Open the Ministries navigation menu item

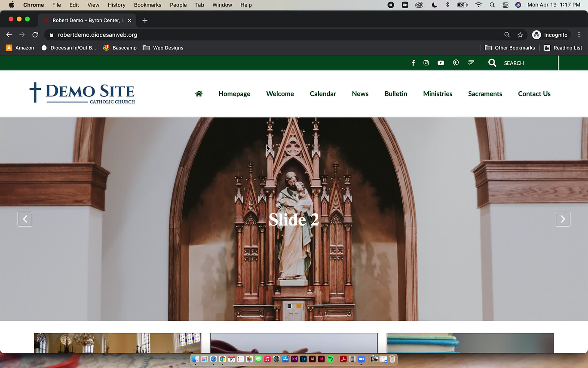click(438, 94)
